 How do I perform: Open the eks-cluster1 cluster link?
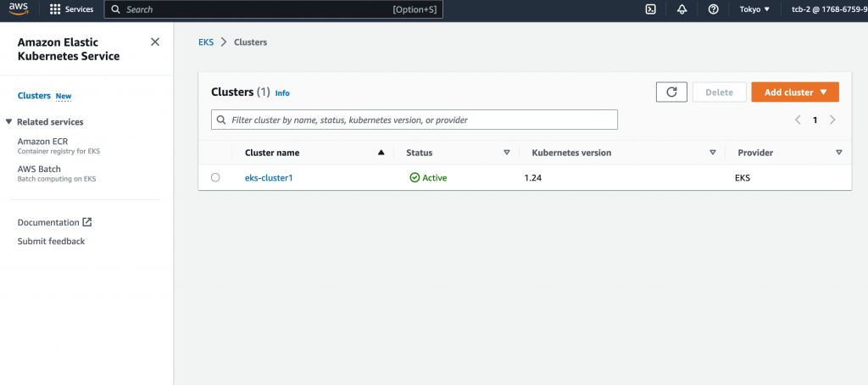[x=269, y=178]
